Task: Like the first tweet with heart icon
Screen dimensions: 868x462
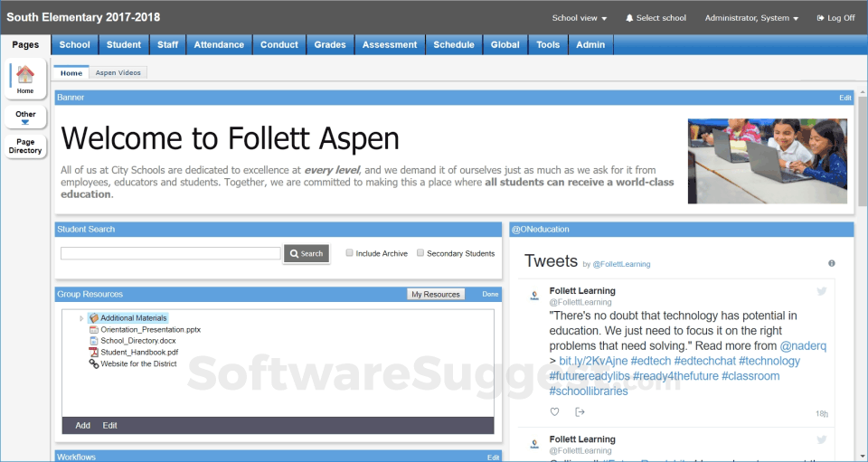Action: tap(555, 412)
